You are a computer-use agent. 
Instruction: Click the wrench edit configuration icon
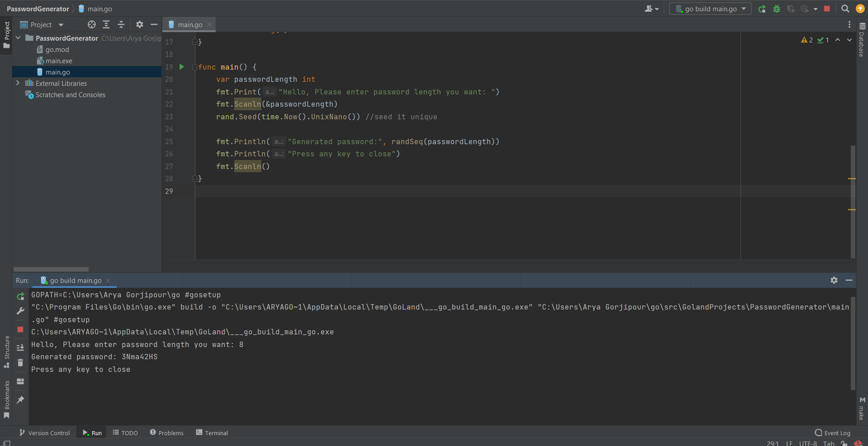click(x=20, y=311)
